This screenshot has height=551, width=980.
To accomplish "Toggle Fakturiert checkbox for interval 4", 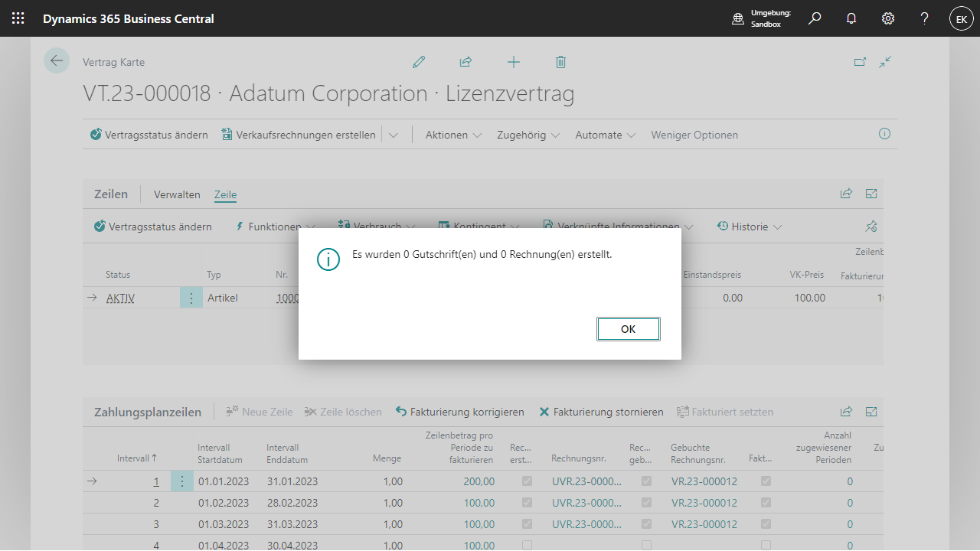I will point(766,546).
